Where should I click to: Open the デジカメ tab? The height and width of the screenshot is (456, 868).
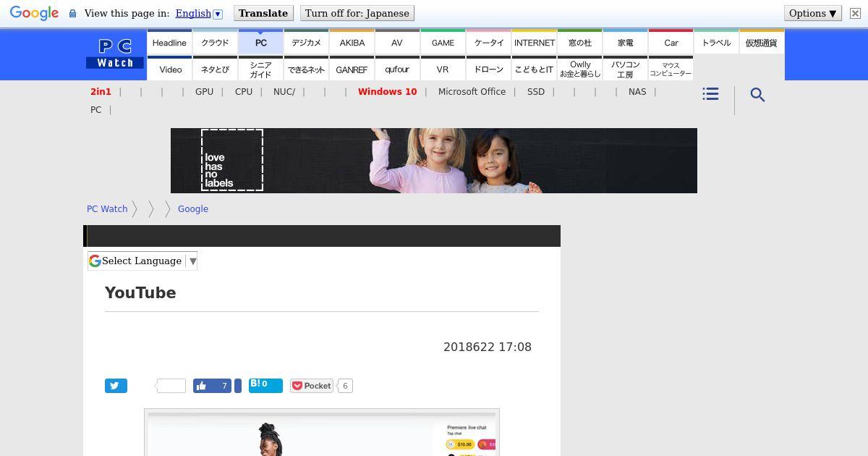(x=306, y=43)
